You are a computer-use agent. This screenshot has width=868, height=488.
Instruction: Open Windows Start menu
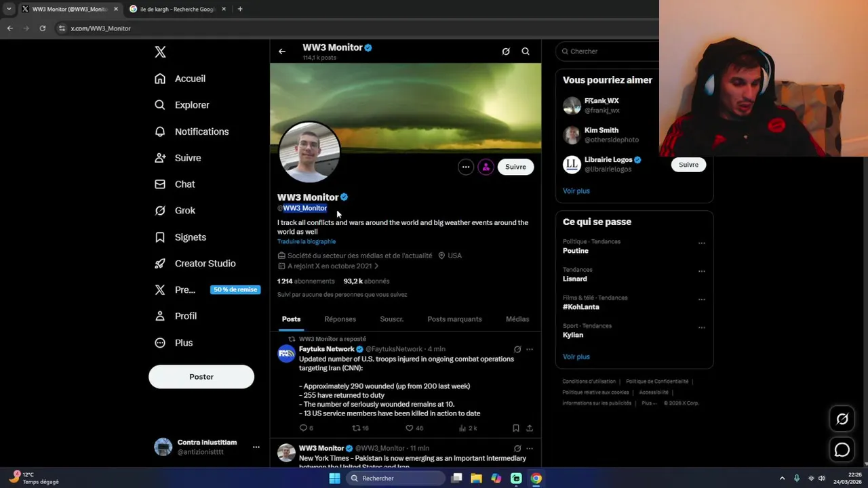coord(334,479)
